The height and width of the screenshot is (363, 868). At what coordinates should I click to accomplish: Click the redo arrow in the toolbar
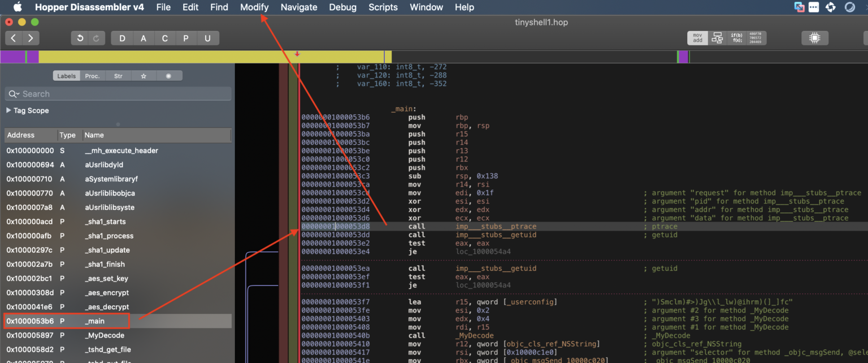(x=97, y=38)
